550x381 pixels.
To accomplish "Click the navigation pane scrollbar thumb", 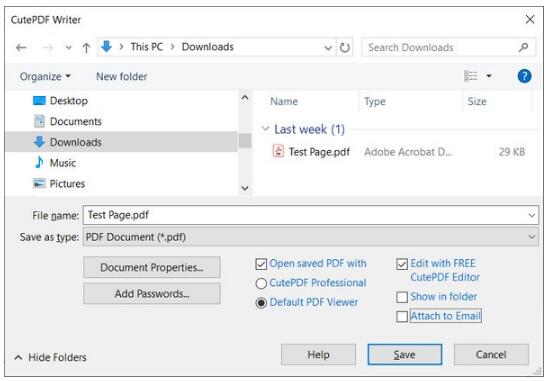I will point(245,141).
